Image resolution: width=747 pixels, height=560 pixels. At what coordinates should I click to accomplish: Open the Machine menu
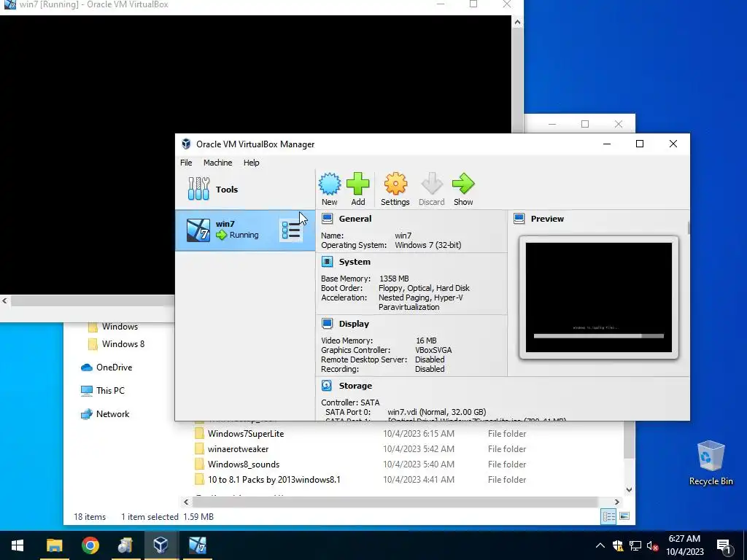tap(217, 163)
